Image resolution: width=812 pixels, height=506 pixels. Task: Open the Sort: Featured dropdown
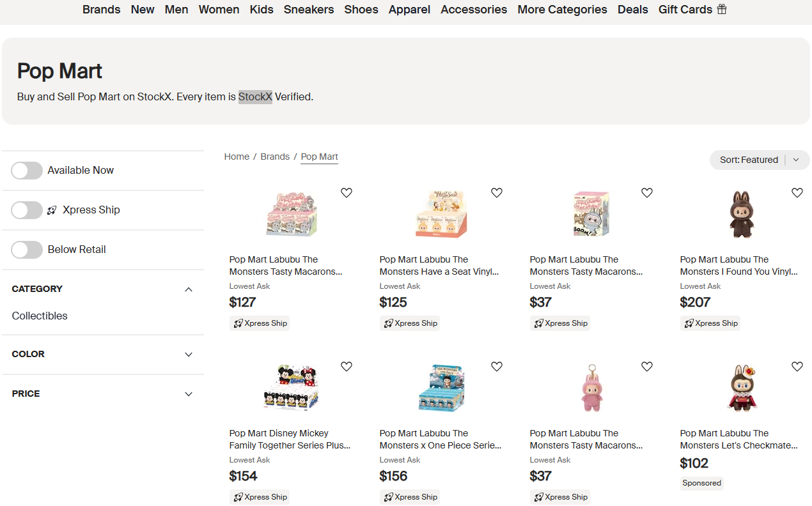760,160
